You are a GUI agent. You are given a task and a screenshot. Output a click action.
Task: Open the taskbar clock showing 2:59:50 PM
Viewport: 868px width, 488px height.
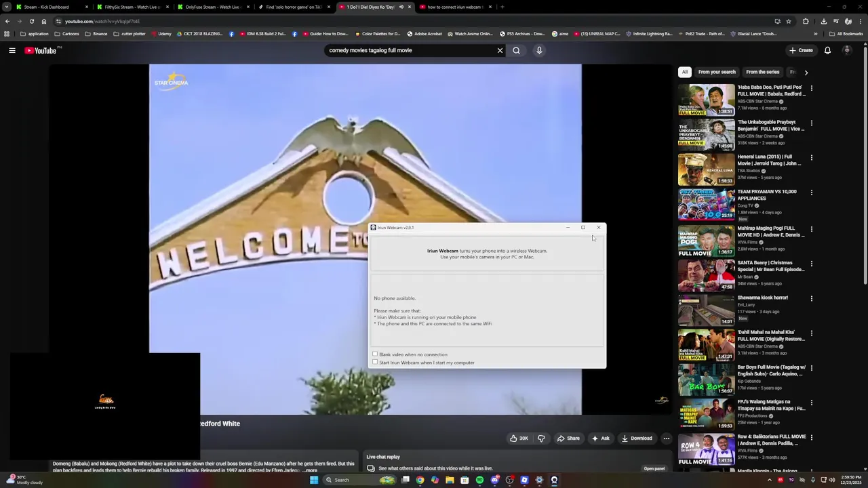pos(850,480)
